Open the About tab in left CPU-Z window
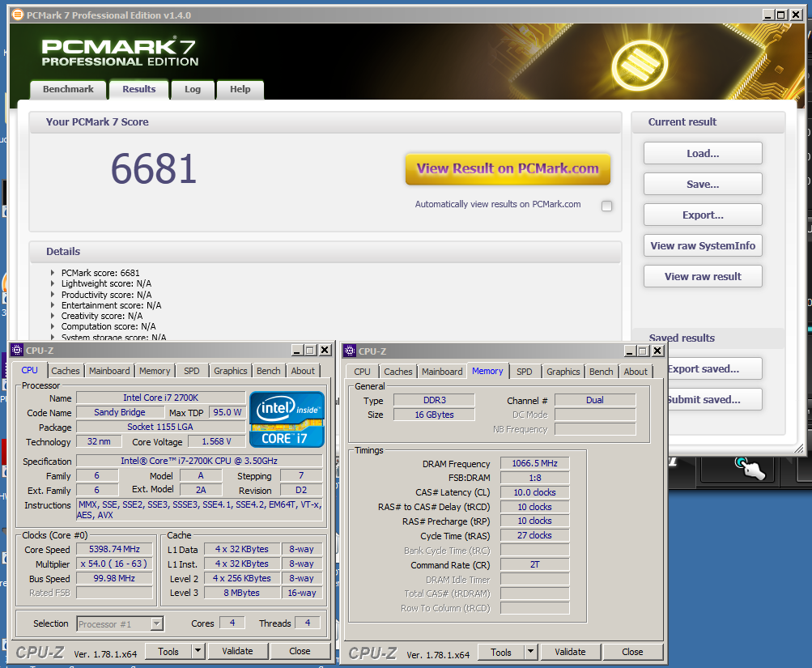812x668 pixels. (303, 371)
